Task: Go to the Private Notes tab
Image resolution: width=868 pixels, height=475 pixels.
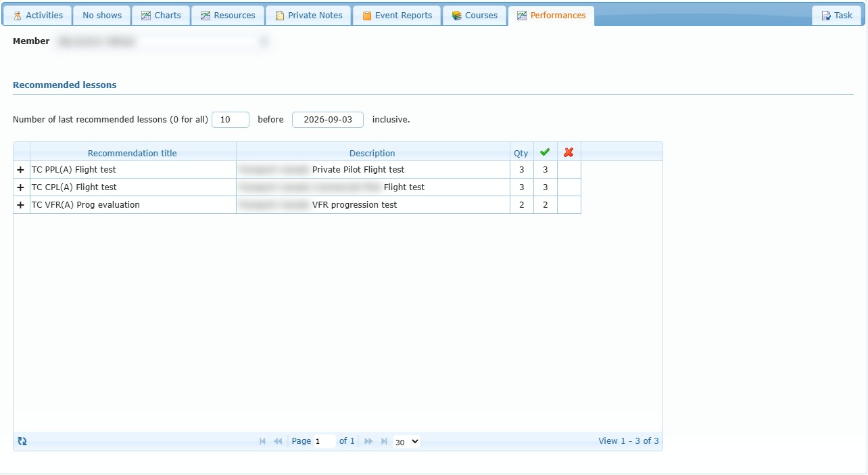Action: [308, 16]
